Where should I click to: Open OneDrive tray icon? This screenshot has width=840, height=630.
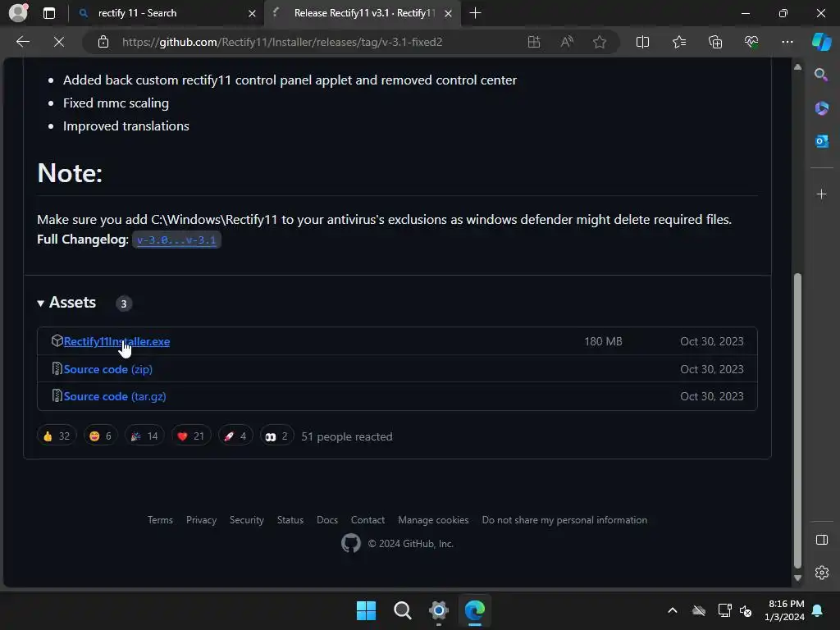click(699, 610)
